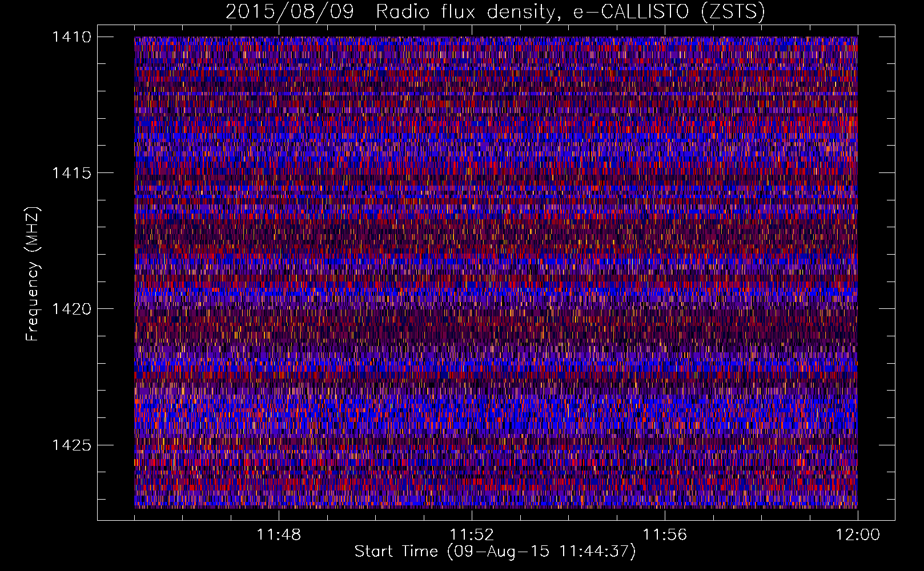Click the 'Start Time (09-Aug-15 11:44:37)' label
Screen dimensions: 924x571
coord(495,552)
